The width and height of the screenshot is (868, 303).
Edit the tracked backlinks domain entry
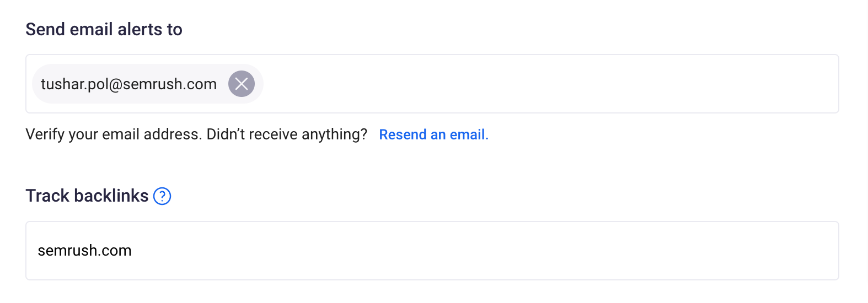click(432, 251)
